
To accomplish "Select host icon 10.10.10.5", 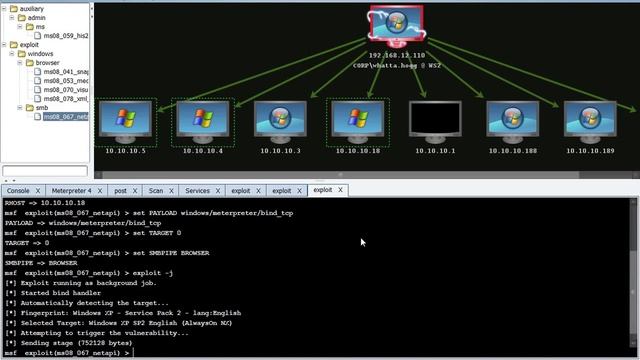I will [x=125, y=122].
